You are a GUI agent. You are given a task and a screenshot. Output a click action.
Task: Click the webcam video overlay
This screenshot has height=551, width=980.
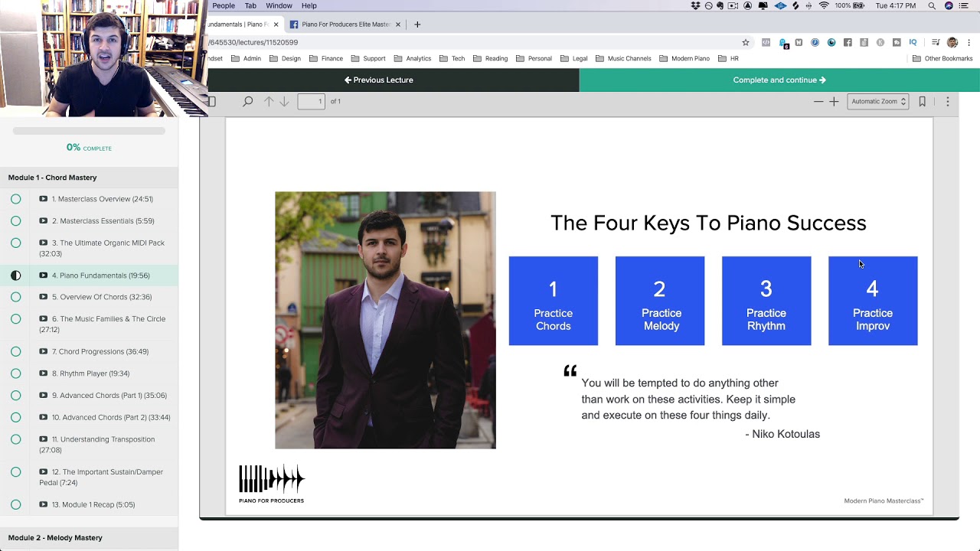[x=104, y=58]
